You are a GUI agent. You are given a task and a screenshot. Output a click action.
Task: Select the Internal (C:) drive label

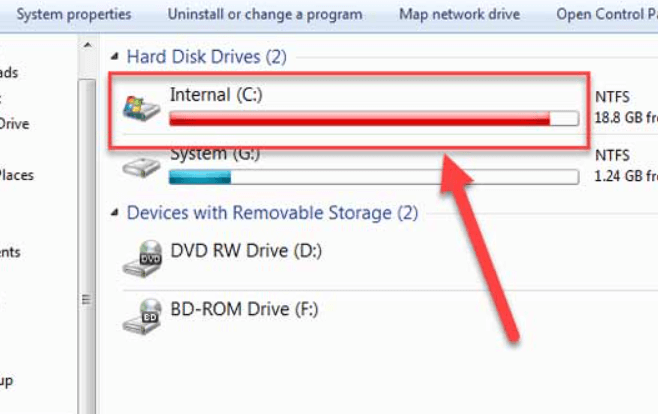(216, 95)
